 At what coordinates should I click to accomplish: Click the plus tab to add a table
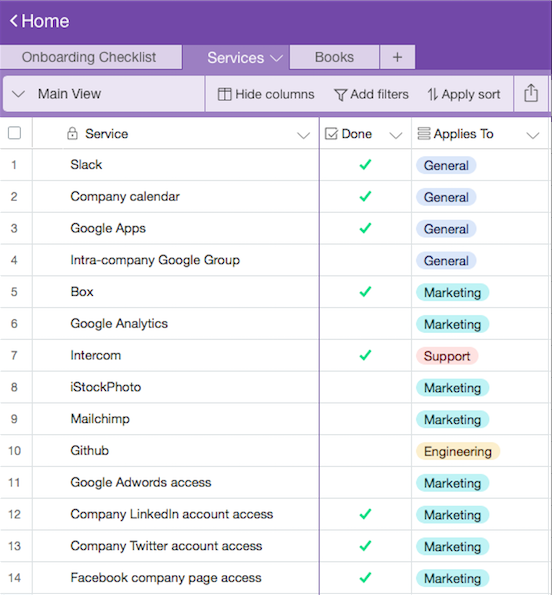tap(397, 57)
